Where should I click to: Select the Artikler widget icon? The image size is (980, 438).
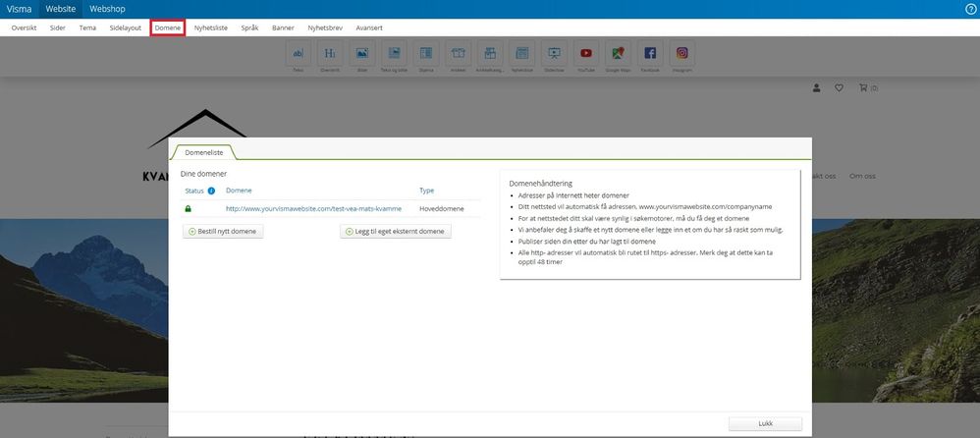click(x=459, y=53)
